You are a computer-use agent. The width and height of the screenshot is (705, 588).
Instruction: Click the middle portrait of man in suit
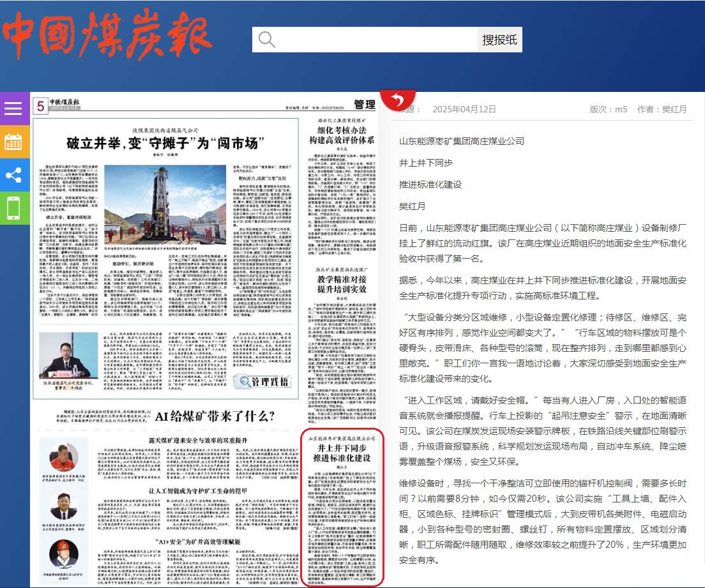63,506
